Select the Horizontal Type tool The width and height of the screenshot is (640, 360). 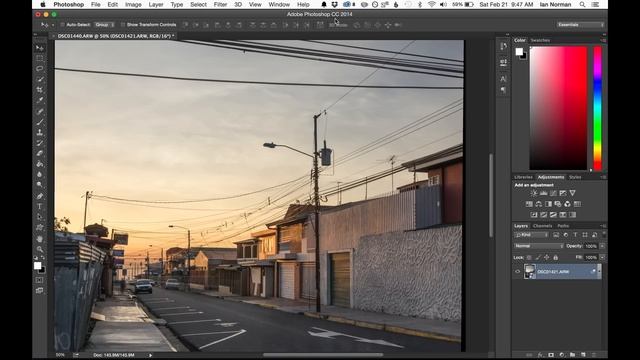tap(40, 207)
